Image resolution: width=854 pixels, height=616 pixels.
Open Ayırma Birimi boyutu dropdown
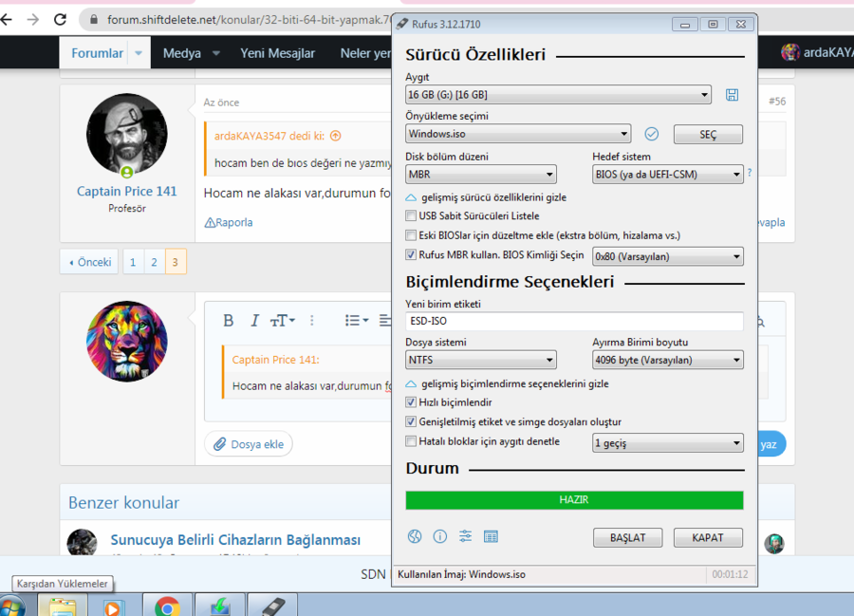point(668,360)
